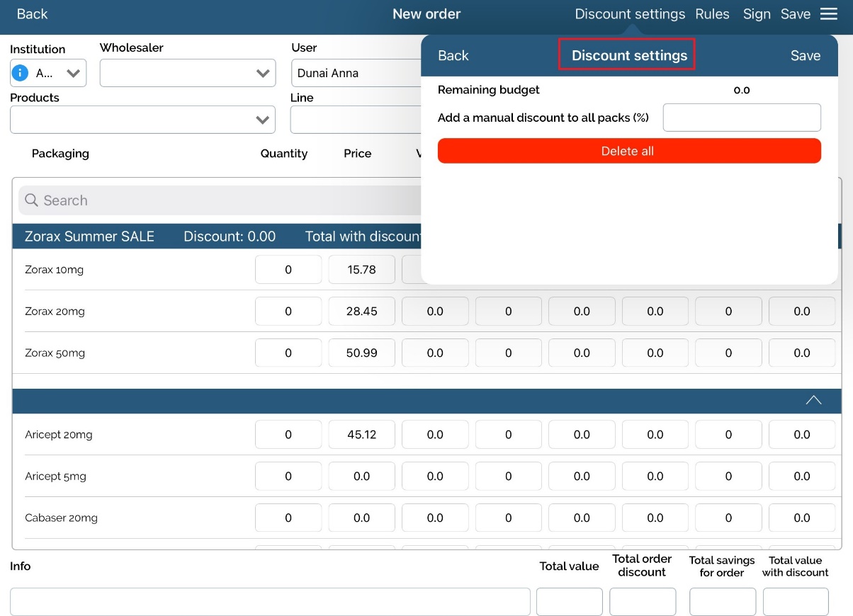Open Discount settings in top bar

[x=630, y=14]
